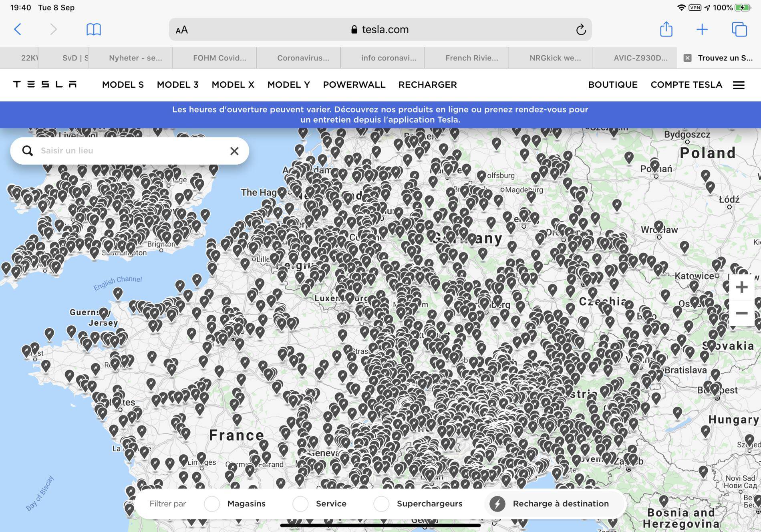Switch to the 'Nyheter - se...' tab
The image size is (761, 532).
point(130,58)
